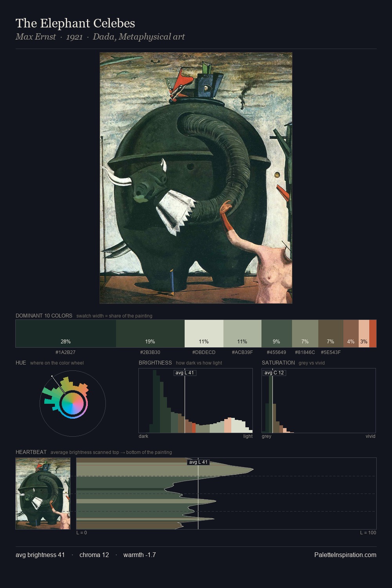The width and height of the screenshot is (392, 588).
Task: Select the 19% dark green swatch
Action: coord(150,334)
